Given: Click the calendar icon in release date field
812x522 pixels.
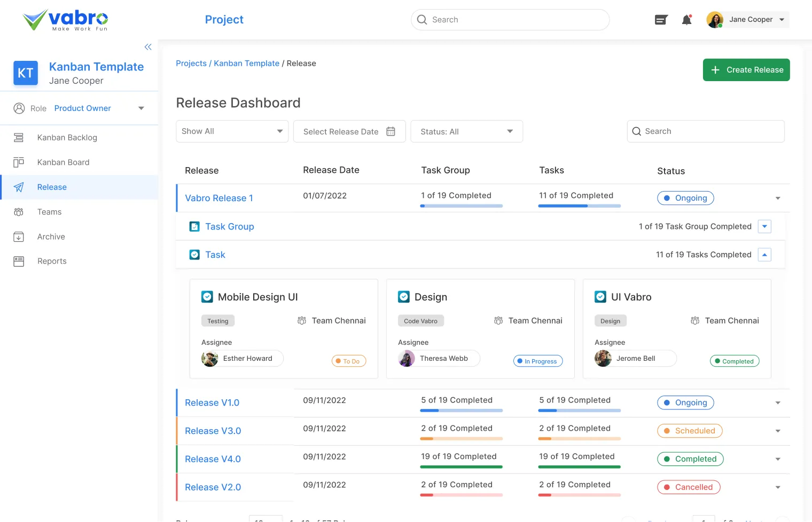Looking at the screenshot, I should 391,131.
